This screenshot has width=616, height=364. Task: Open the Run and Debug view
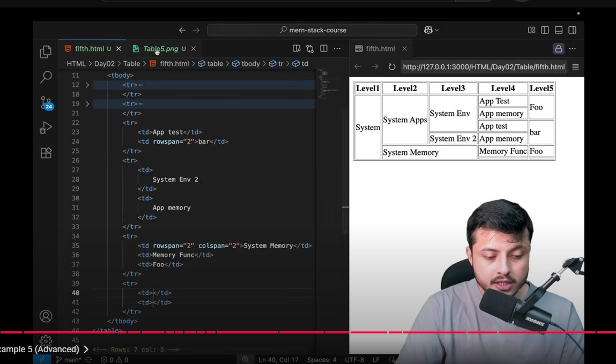pos(46,128)
